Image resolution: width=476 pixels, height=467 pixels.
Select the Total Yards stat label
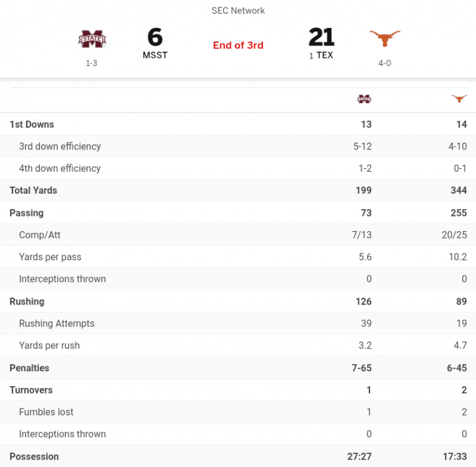(33, 190)
